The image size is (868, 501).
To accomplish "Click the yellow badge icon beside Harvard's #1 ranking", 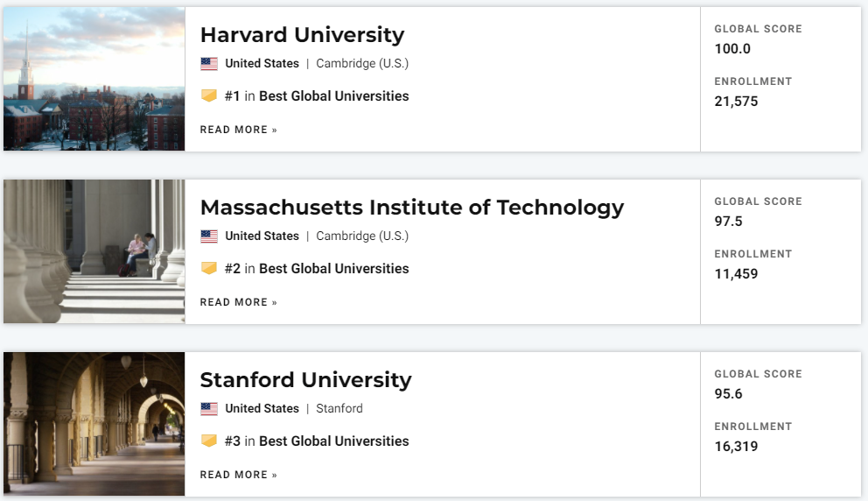I will click(x=209, y=96).
